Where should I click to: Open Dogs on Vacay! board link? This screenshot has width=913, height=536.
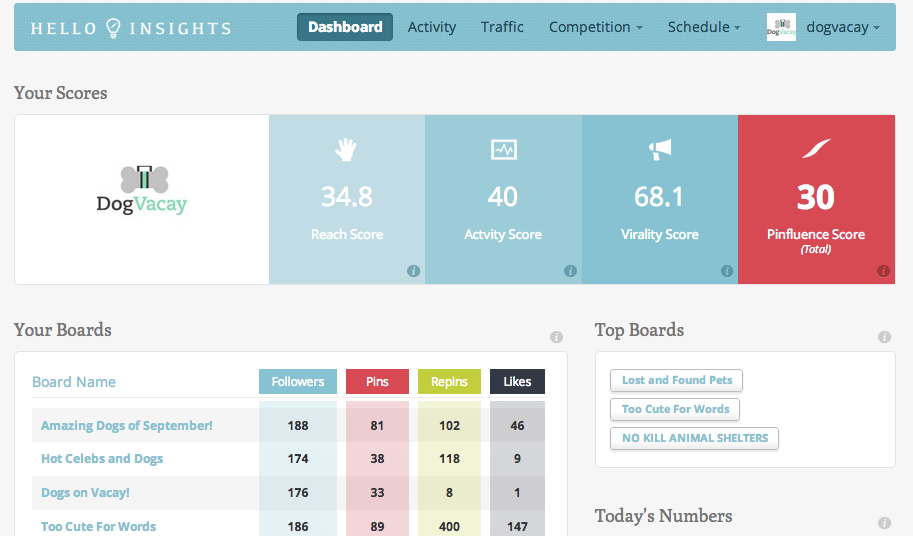click(x=85, y=492)
